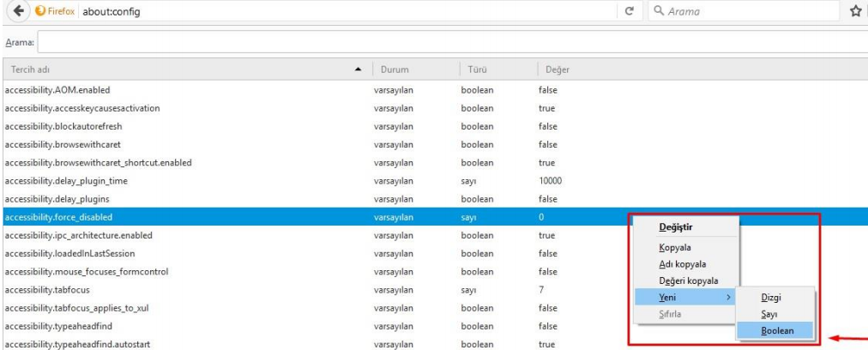
Task: Click the sort arrow in Tercih adı header
Action: tap(359, 69)
